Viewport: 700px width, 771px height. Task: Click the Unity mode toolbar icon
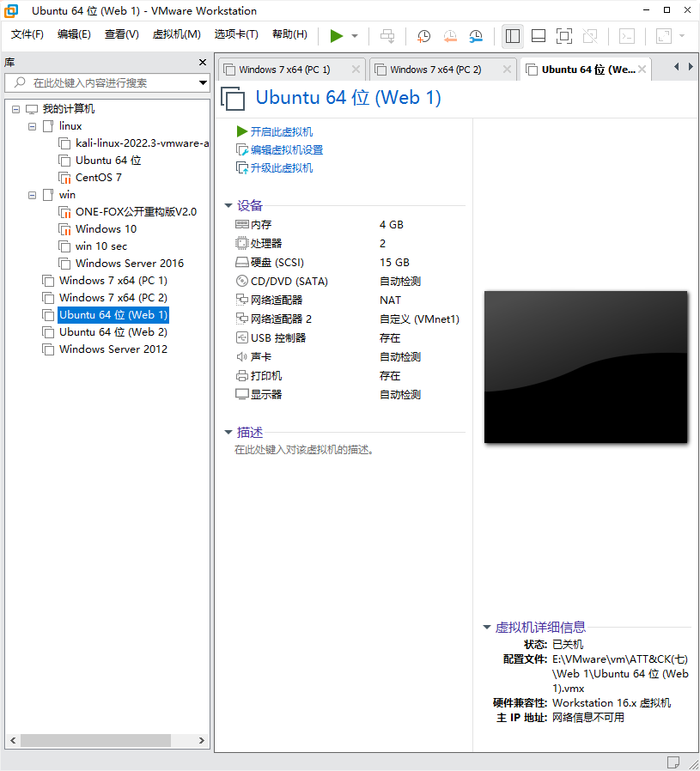click(590, 36)
